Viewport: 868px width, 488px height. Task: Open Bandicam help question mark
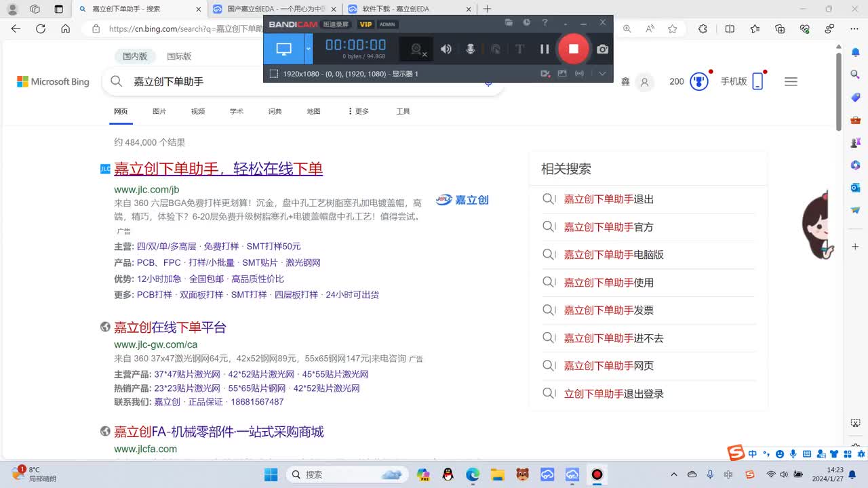[545, 23]
